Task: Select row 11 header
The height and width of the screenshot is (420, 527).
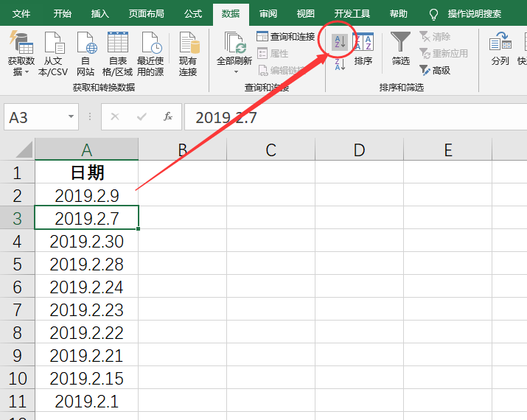Action: (17, 401)
